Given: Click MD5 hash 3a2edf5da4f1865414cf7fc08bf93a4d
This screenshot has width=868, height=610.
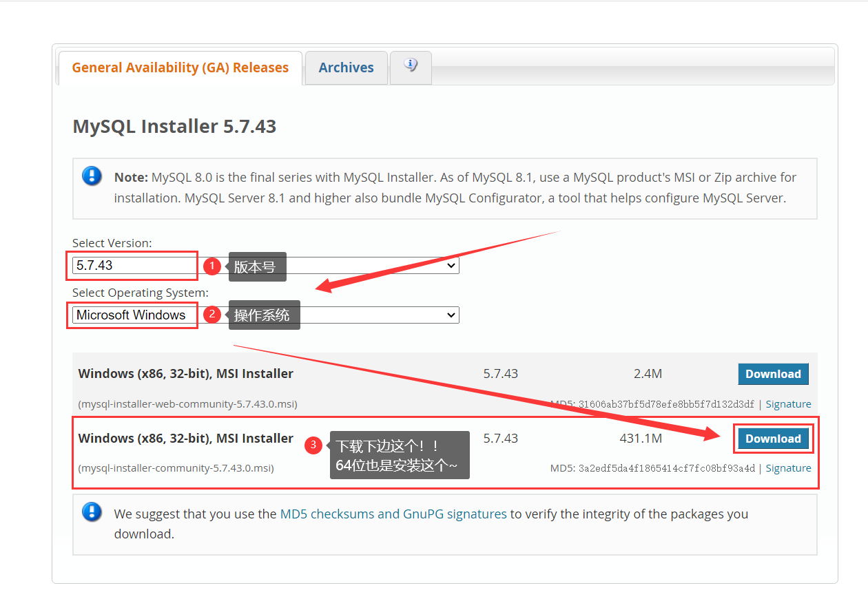Looking at the screenshot, I should coord(666,468).
